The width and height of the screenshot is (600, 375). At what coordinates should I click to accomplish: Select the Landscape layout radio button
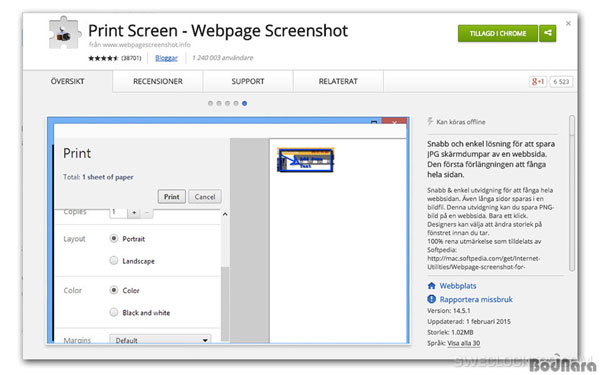point(114,261)
